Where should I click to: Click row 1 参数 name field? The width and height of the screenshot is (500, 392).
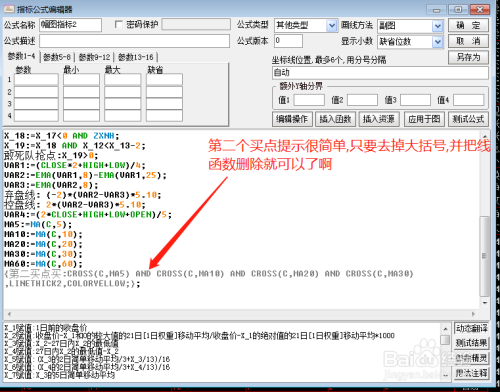[x=36, y=79]
